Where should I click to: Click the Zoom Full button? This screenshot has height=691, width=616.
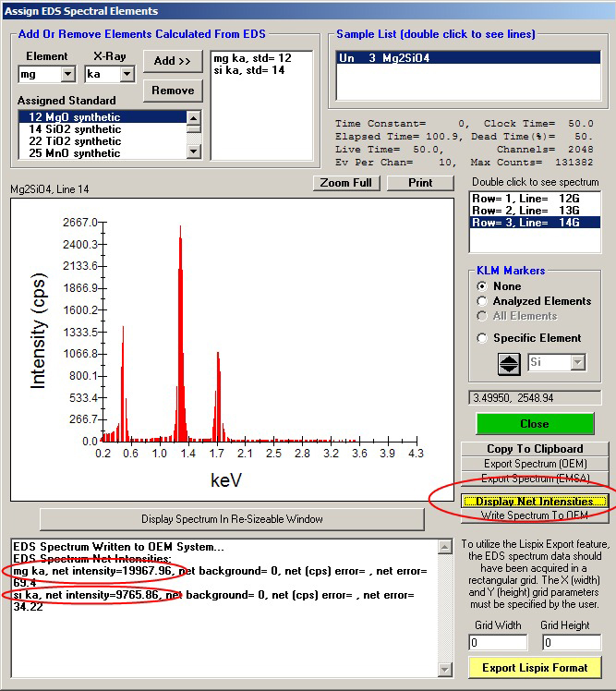(x=346, y=183)
